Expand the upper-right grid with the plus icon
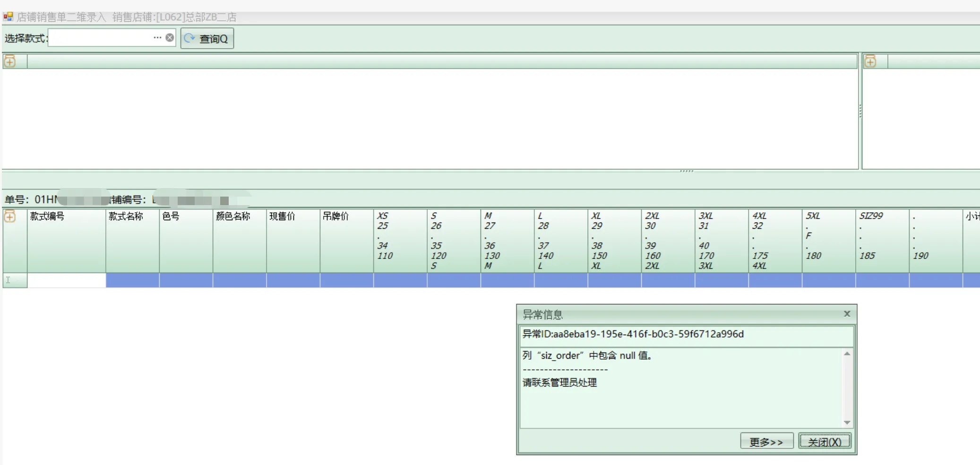Viewport: 980px width, 465px height. point(870,61)
